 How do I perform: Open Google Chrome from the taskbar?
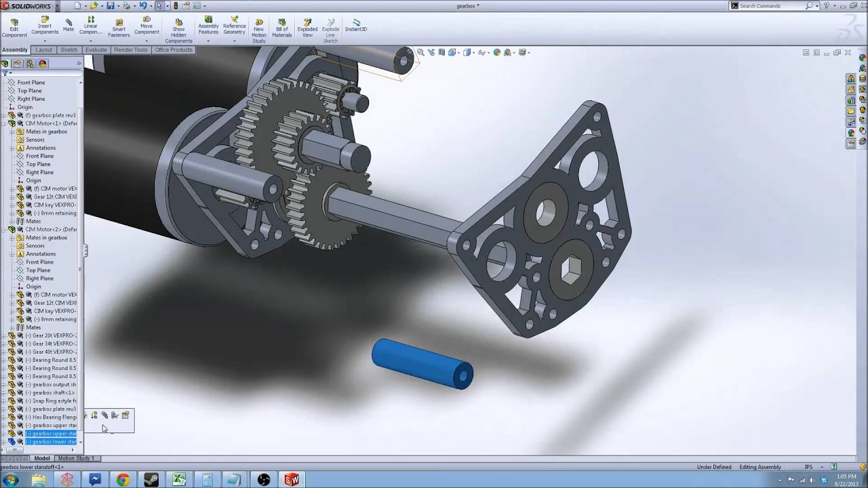pyautogui.click(x=123, y=480)
